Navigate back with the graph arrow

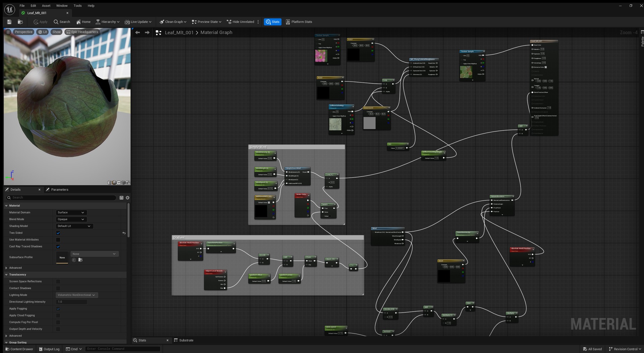click(x=138, y=33)
